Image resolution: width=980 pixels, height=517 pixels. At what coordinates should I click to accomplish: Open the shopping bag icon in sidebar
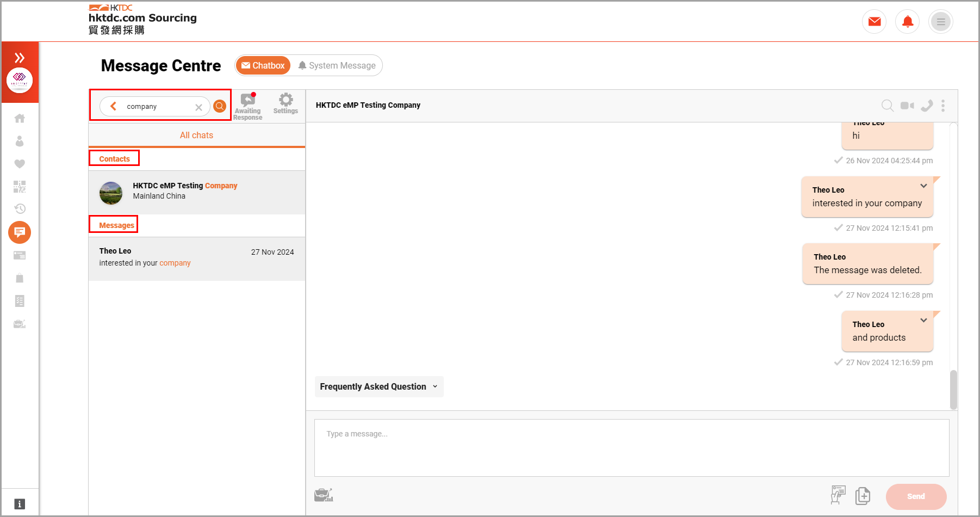click(20, 278)
